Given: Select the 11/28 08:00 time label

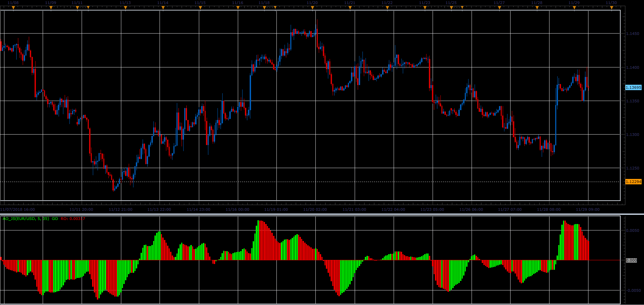Looking at the screenshot, I should pos(549,209).
